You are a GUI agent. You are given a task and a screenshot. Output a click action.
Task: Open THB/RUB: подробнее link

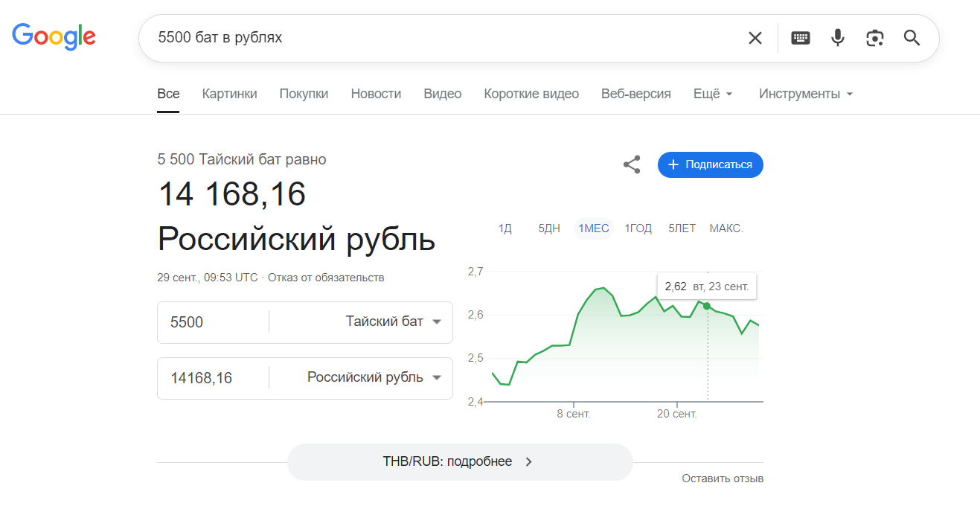tap(460, 461)
